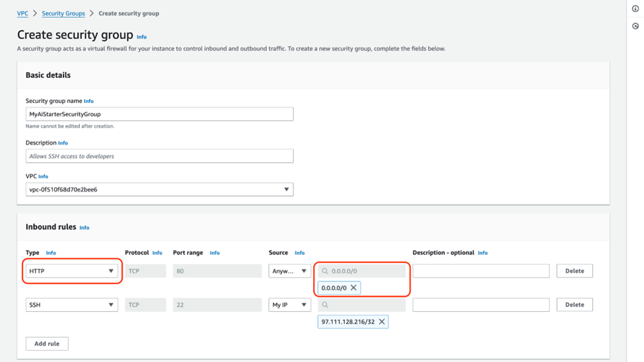Click the Security group name field
Viewport: 644px width, 362px height.
tap(159, 114)
